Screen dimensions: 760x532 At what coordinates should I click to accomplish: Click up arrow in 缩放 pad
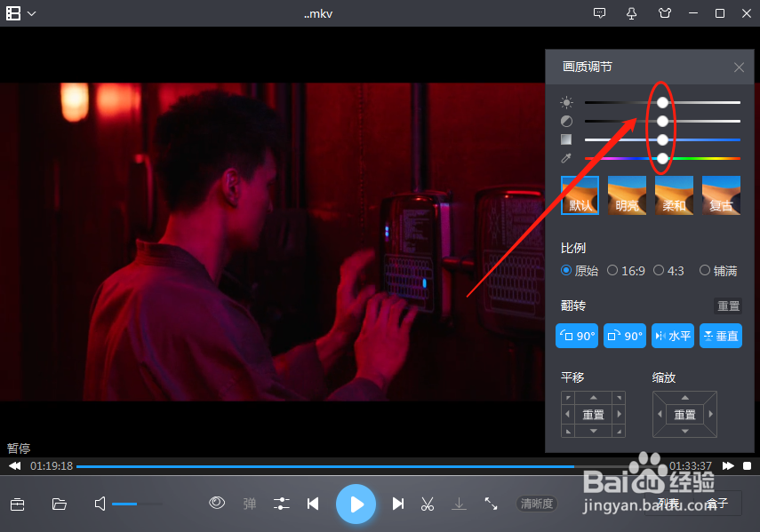pyautogui.click(x=684, y=397)
